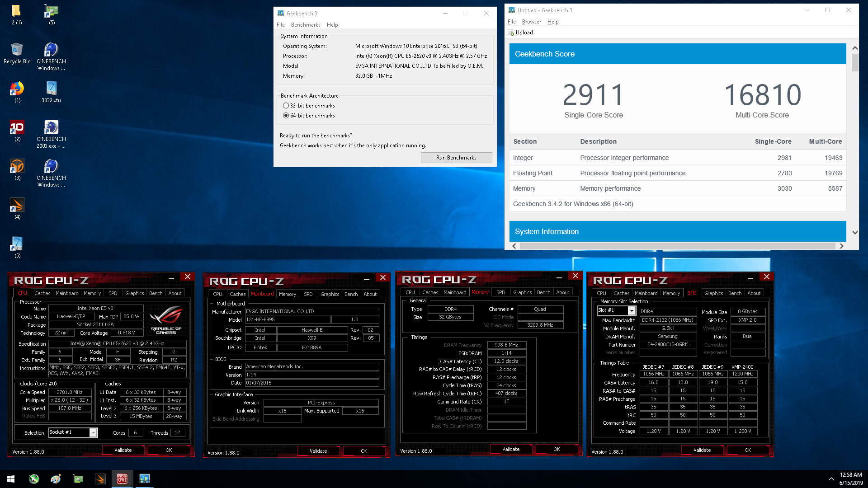The image size is (868, 488).
Task: Open the bottom desktop icon labeled (5)
Action: coord(17,248)
